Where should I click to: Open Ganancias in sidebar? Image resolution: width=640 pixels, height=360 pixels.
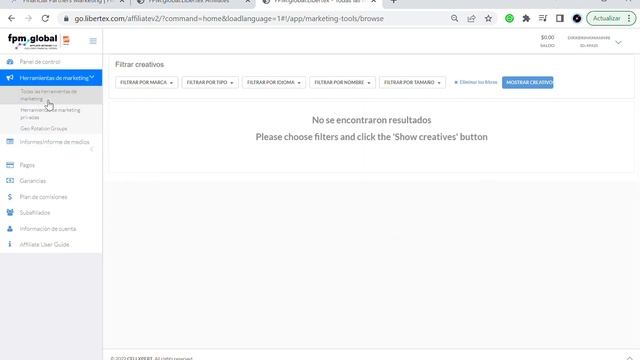[33, 181]
